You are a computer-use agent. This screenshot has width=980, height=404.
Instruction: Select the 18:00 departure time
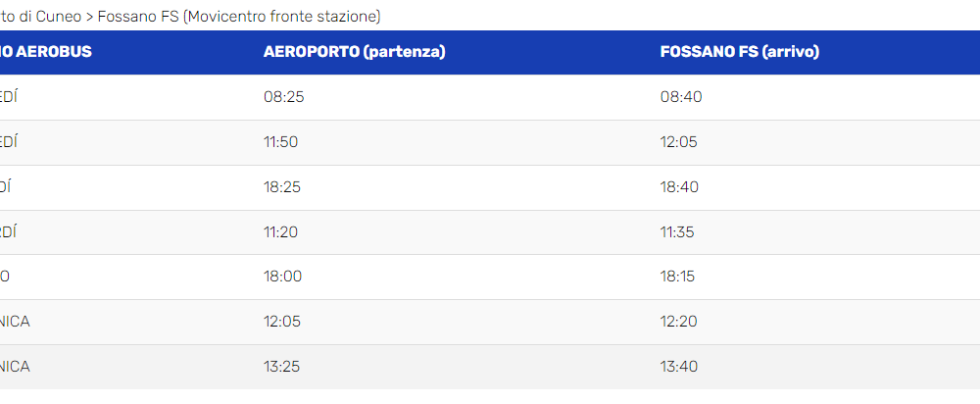coord(282,277)
